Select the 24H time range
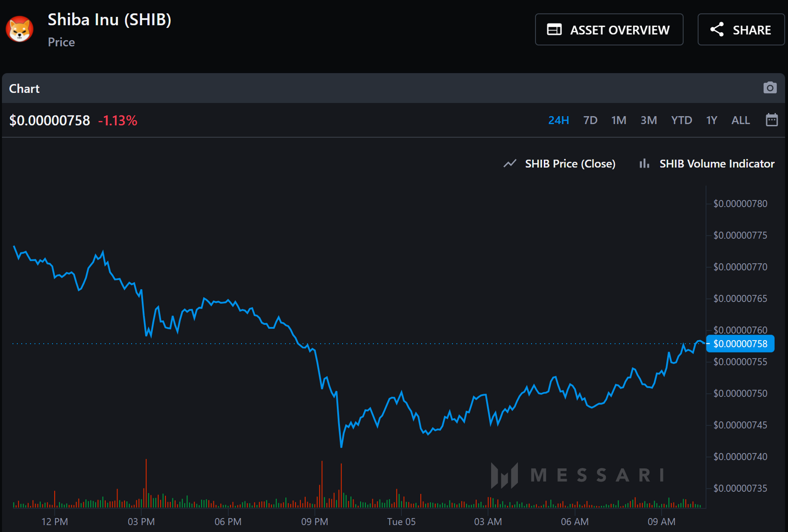The height and width of the screenshot is (532, 788). tap(558, 120)
